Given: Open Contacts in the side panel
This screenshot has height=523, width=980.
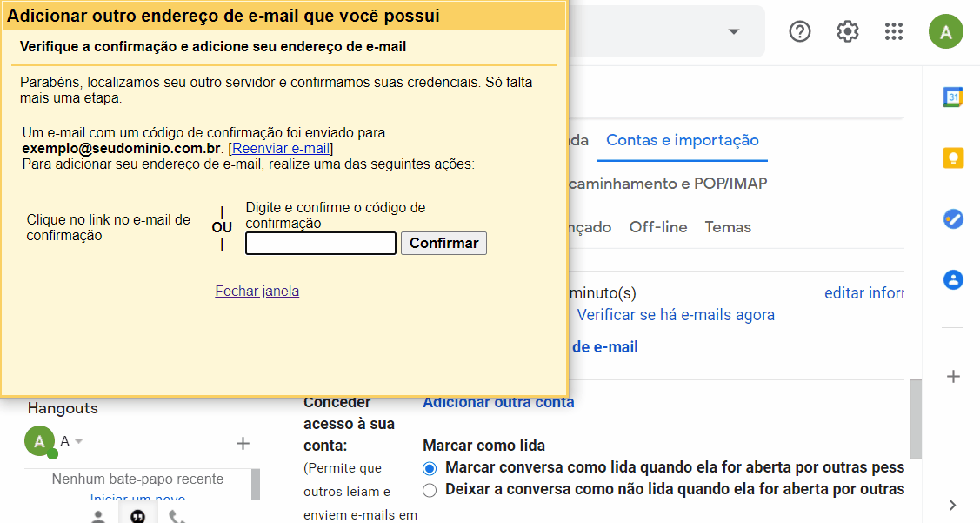Looking at the screenshot, I should coord(953,279).
